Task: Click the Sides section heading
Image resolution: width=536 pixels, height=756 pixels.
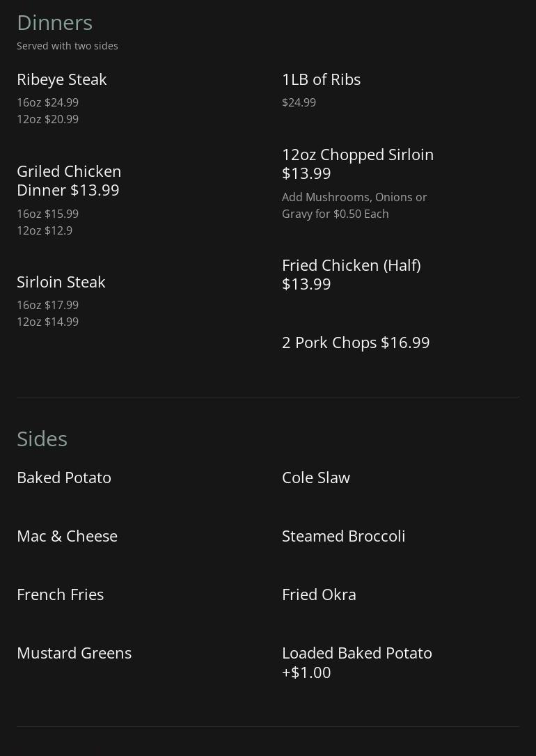Action: click(x=42, y=439)
